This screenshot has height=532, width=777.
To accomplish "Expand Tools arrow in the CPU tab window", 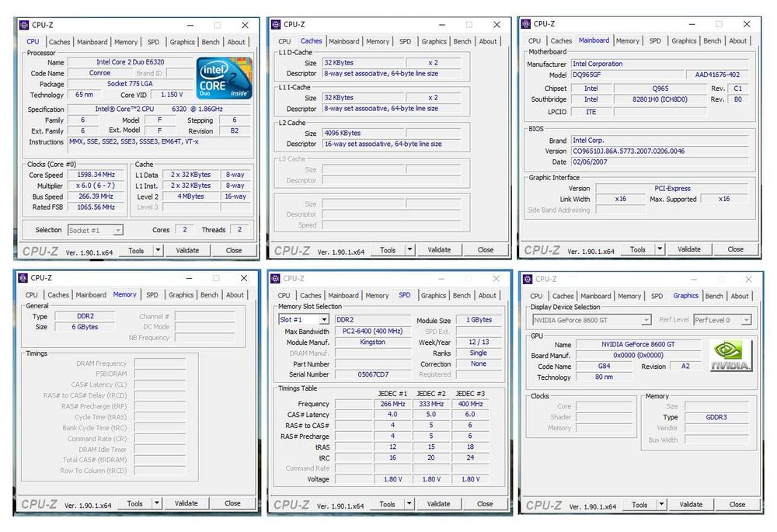I will [x=158, y=251].
